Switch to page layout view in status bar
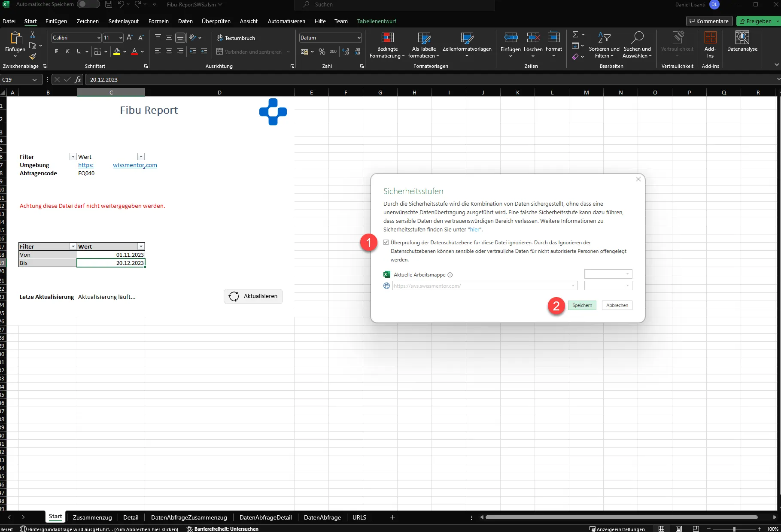 coord(678,529)
